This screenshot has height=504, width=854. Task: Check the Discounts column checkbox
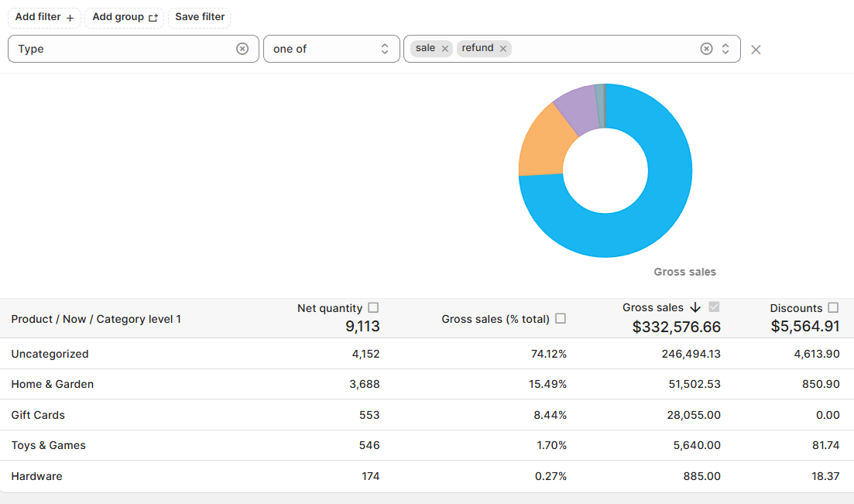(x=833, y=307)
